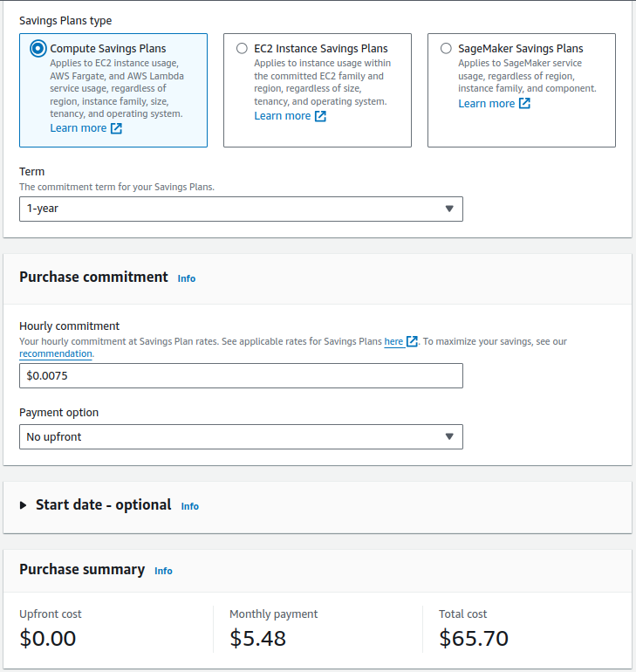Click the Monthly payment value $5.48
Image resolution: width=636 pixels, height=672 pixels.
click(x=258, y=638)
